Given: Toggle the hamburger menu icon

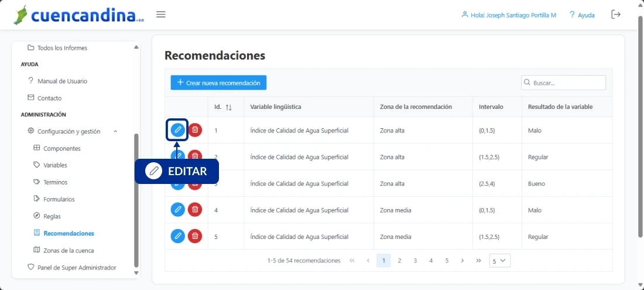Looking at the screenshot, I should tap(161, 15).
